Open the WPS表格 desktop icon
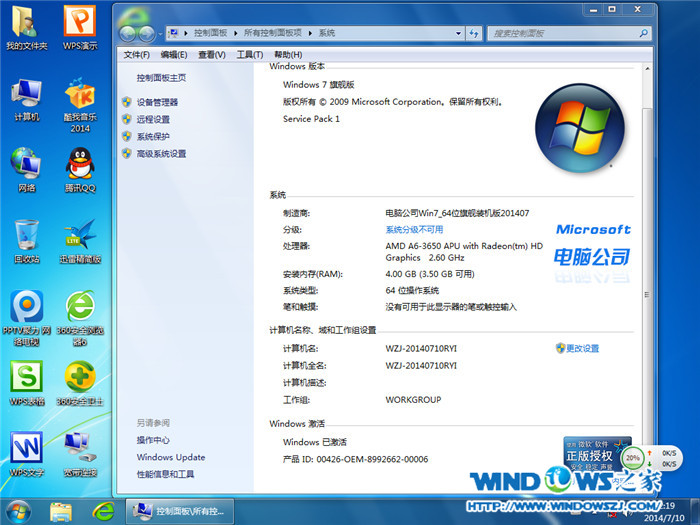 coord(26,380)
